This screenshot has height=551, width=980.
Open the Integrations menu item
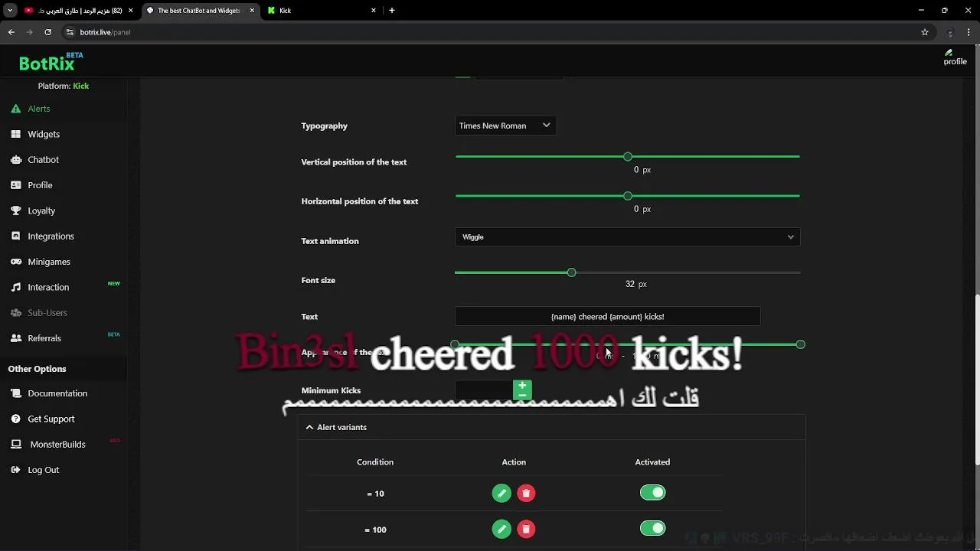(51, 236)
